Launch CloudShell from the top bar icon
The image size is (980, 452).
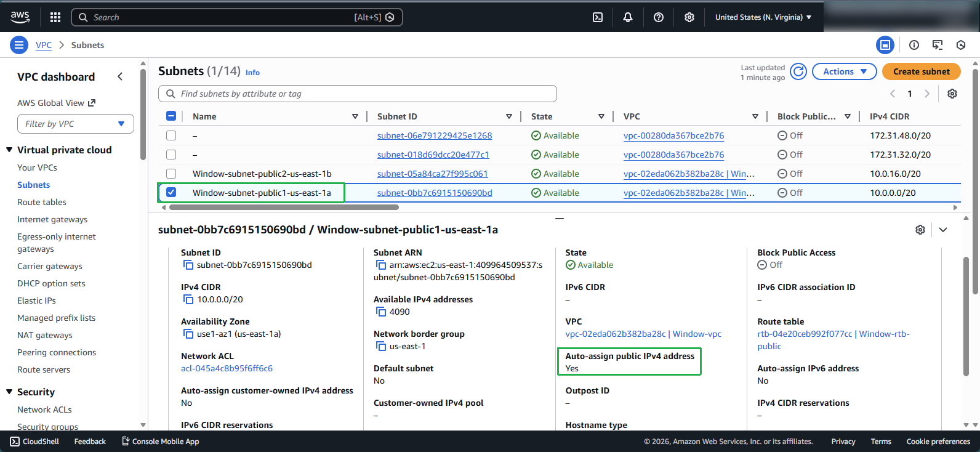pyautogui.click(x=598, y=17)
